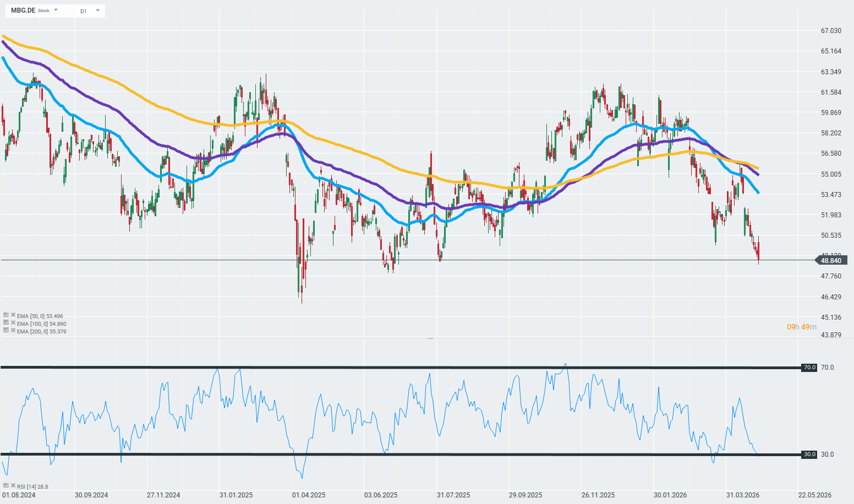
Task: Click the MBG.DE symbol name
Action: (23, 10)
